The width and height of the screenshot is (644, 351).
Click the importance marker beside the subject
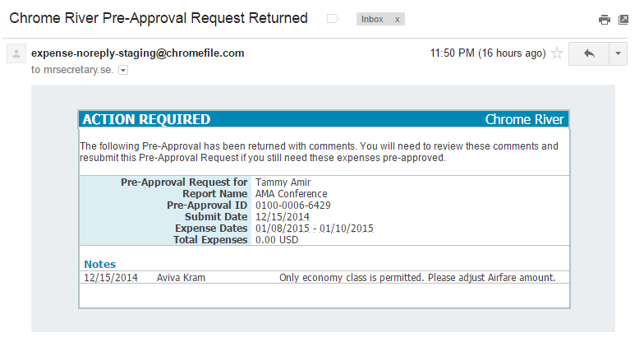(x=333, y=18)
